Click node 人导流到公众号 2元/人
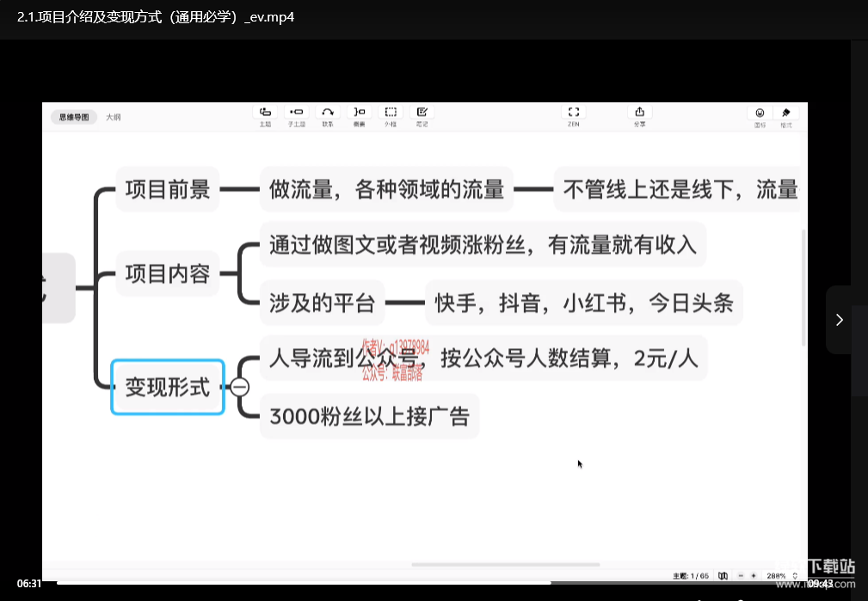 point(483,358)
